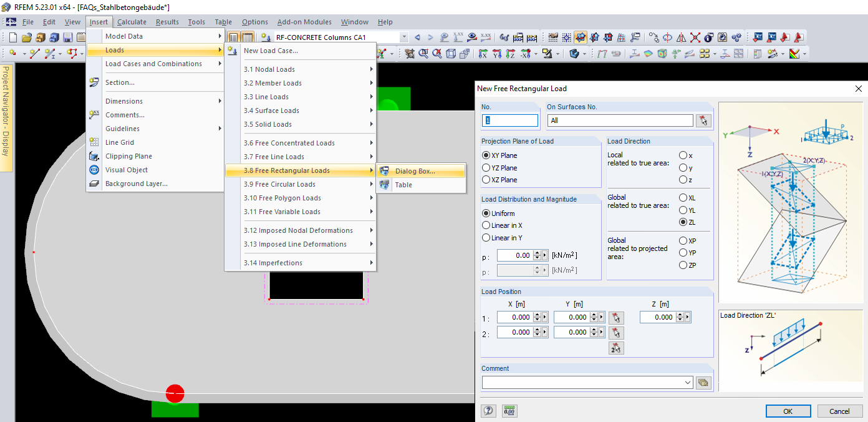Click the pick two points '2' icon
868x422 pixels.
pyautogui.click(x=616, y=348)
